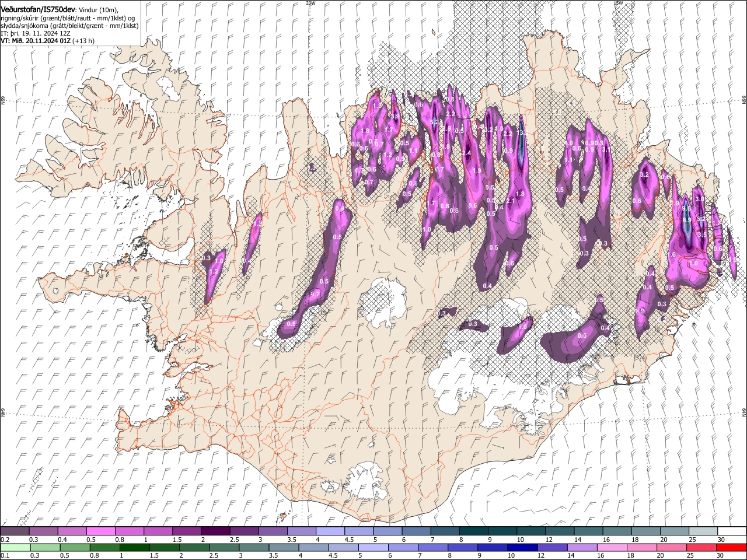Viewport: 747px width, 560px height.
Task: Click bright red swatch after bottom legend 30
Action: pyautogui.click(x=731, y=548)
